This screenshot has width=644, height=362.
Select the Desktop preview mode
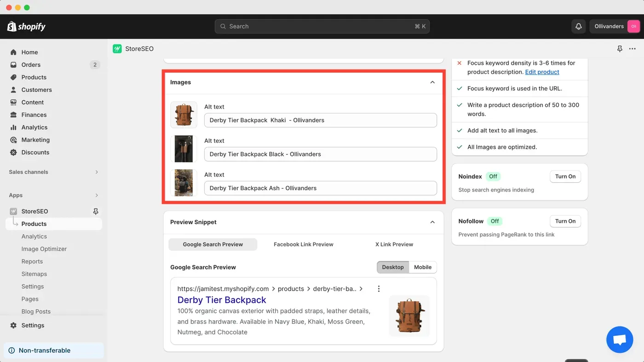pos(393,267)
